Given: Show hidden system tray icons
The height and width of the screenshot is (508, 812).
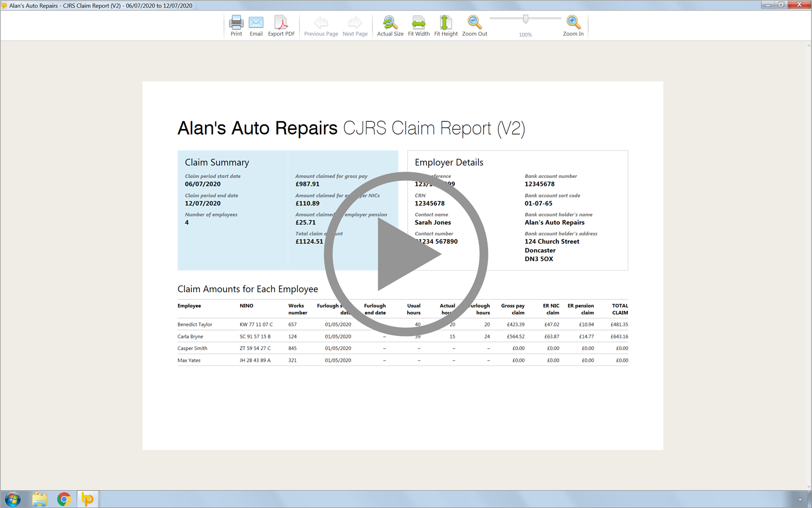Looking at the screenshot, I should pos(800,499).
